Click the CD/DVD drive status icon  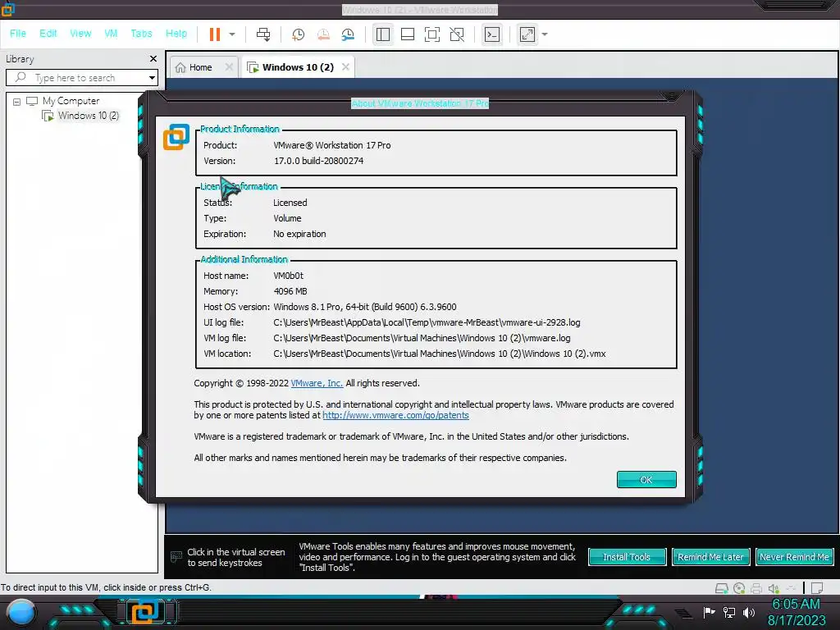[739, 588]
